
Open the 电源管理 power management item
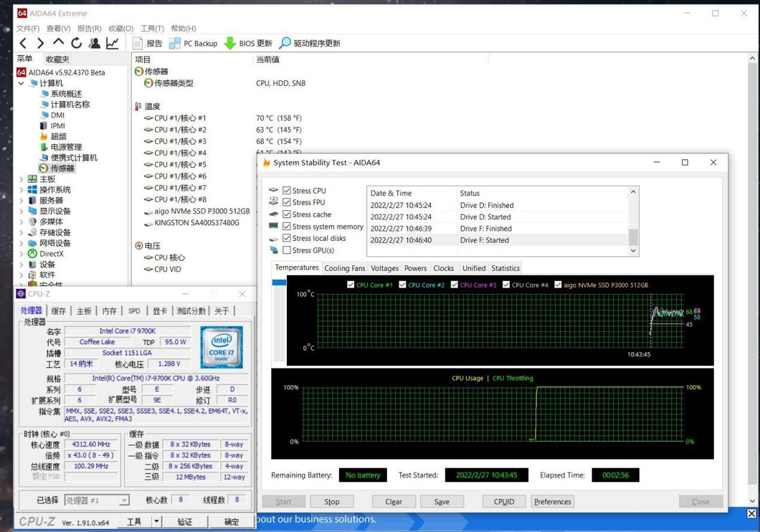(66, 147)
